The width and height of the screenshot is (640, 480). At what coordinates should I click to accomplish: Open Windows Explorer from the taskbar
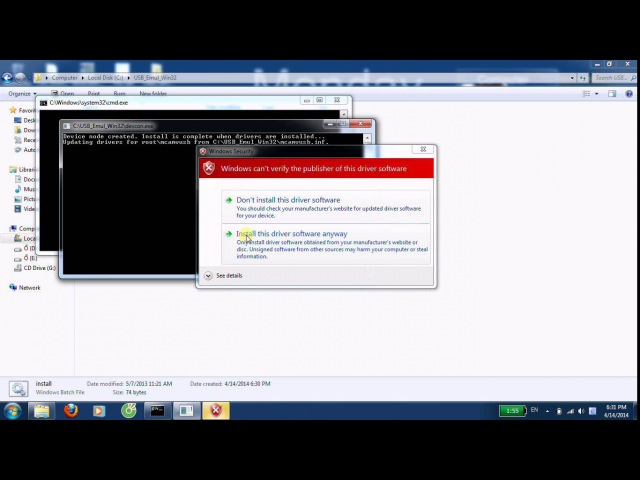pos(41,411)
